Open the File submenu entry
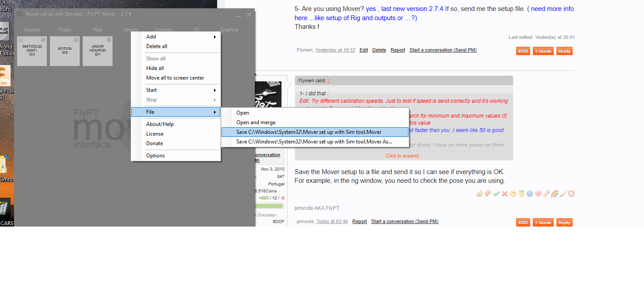Screen dimensions: 644x300 (176, 112)
